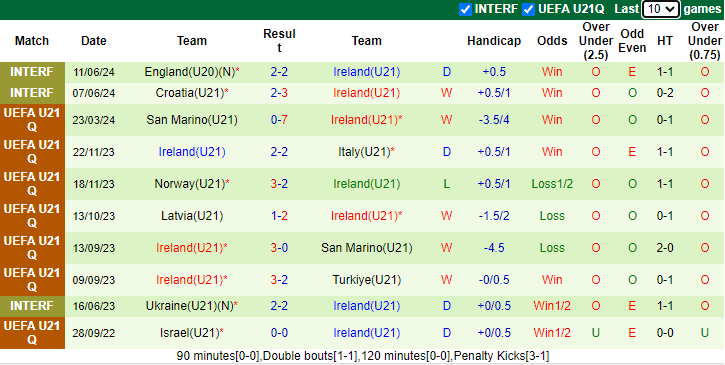Open San Marino(U21) link in 13/09/23 row
This screenshot has height=365, width=725.
[x=366, y=248]
